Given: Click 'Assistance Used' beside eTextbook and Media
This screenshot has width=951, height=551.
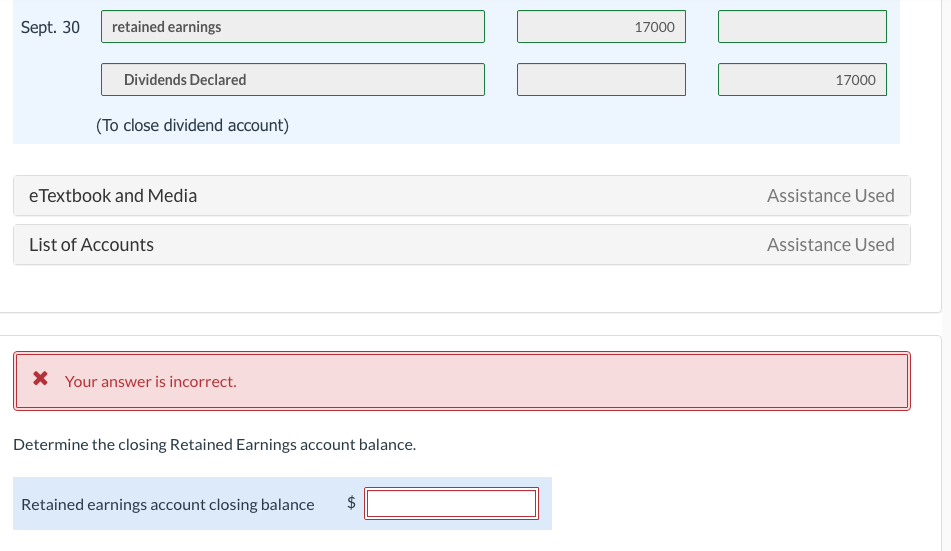Looking at the screenshot, I should click(830, 196).
